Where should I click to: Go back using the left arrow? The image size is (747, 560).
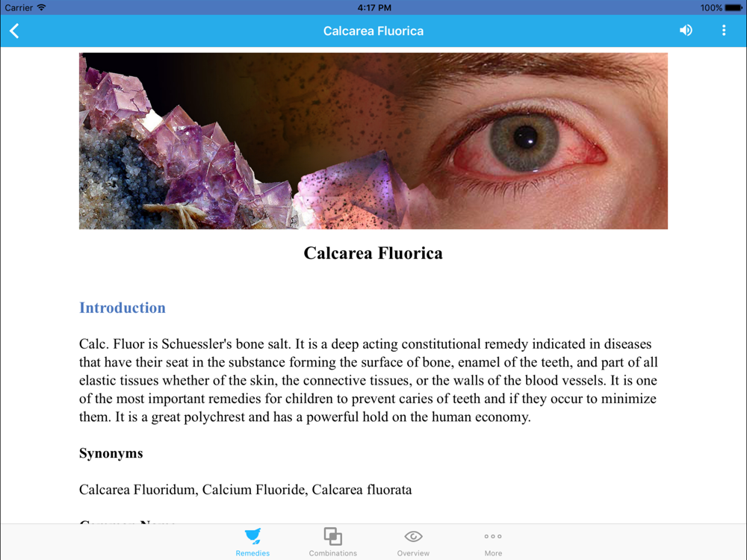[14, 31]
